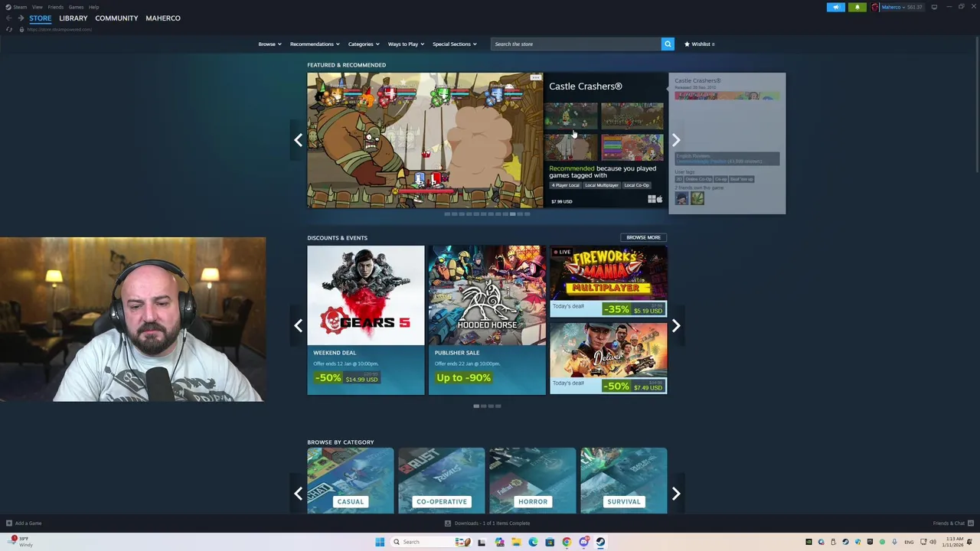Image resolution: width=980 pixels, height=551 pixels.
Task: Browse the HORROR category
Action: (533, 481)
